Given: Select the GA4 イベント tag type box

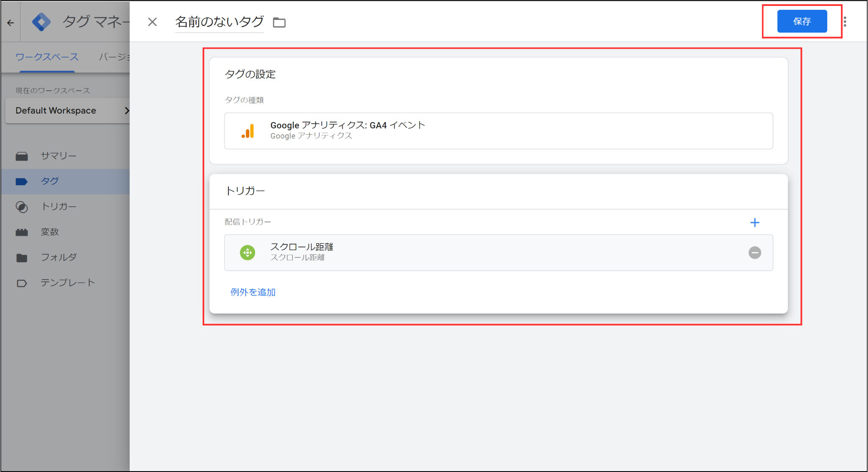Looking at the screenshot, I should [498, 131].
